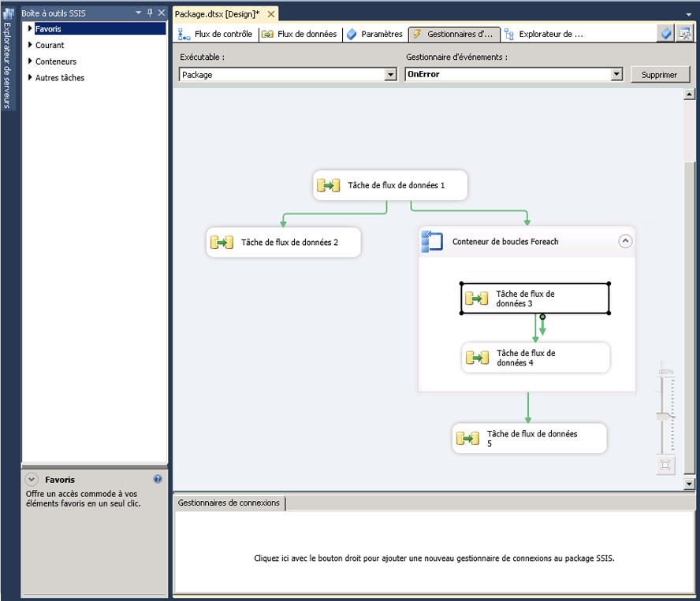Switch to the Paramètres tab
The image size is (700, 601).
click(x=374, y=35)
